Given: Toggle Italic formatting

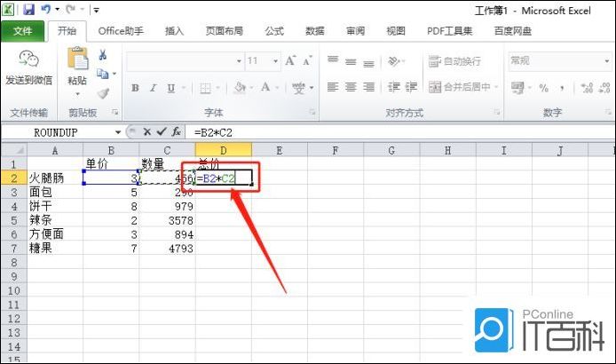Looking at the screenshot, I should 154,88.
